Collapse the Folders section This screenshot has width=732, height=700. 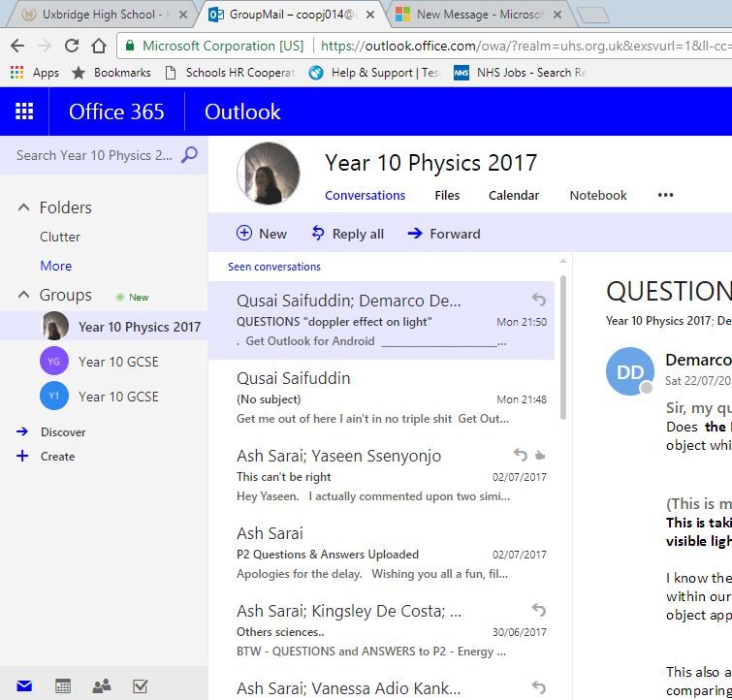[23, 207]
